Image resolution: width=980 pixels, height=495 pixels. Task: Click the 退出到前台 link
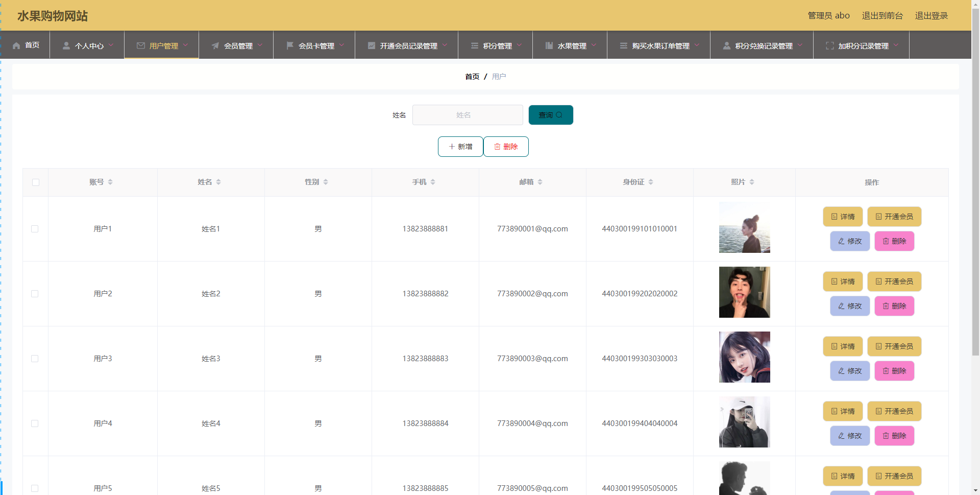(882, 16)
